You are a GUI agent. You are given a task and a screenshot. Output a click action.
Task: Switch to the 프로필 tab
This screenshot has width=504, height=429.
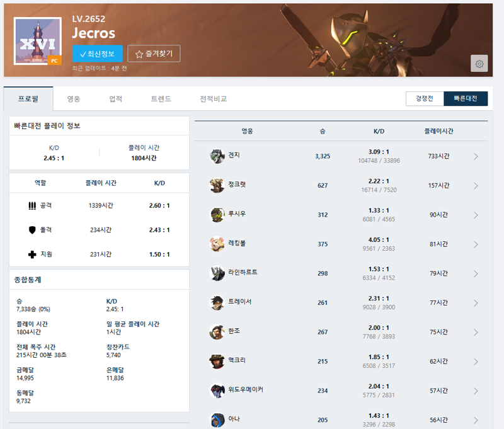coord(28,99)
